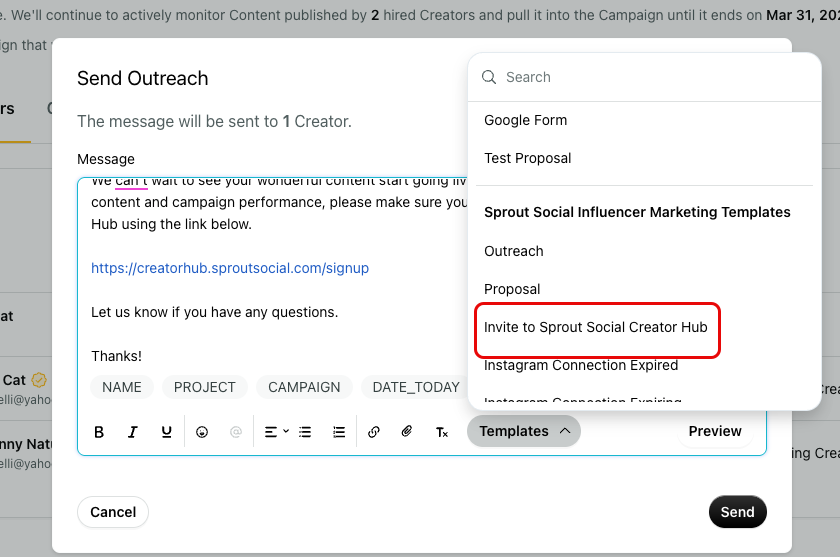The height and width of the screenshot is (557, 840).
Task: Open the message Preview
Action: (x=715, y=431)
